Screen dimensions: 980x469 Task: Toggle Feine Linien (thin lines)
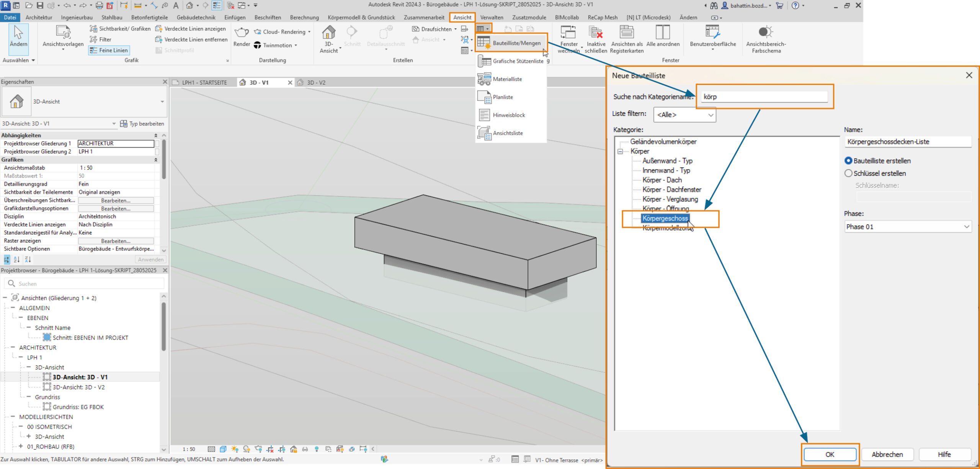click(x=109, y=50)
